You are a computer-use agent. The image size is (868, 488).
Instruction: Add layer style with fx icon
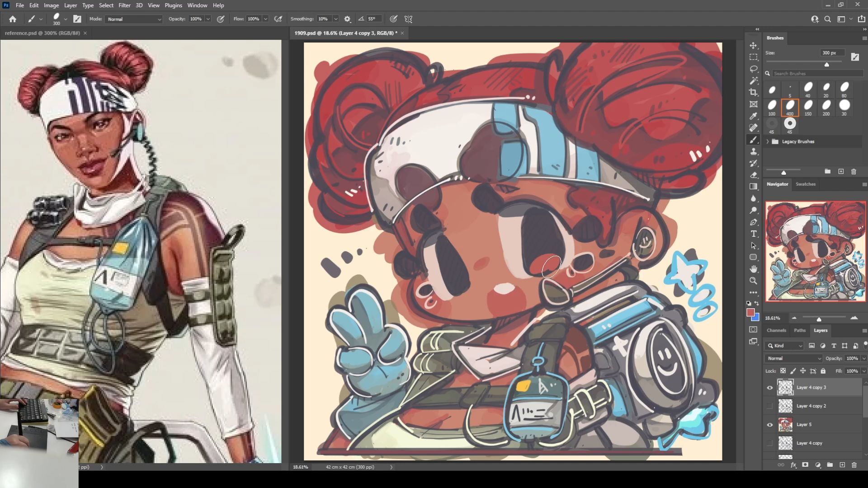[793, 465]
